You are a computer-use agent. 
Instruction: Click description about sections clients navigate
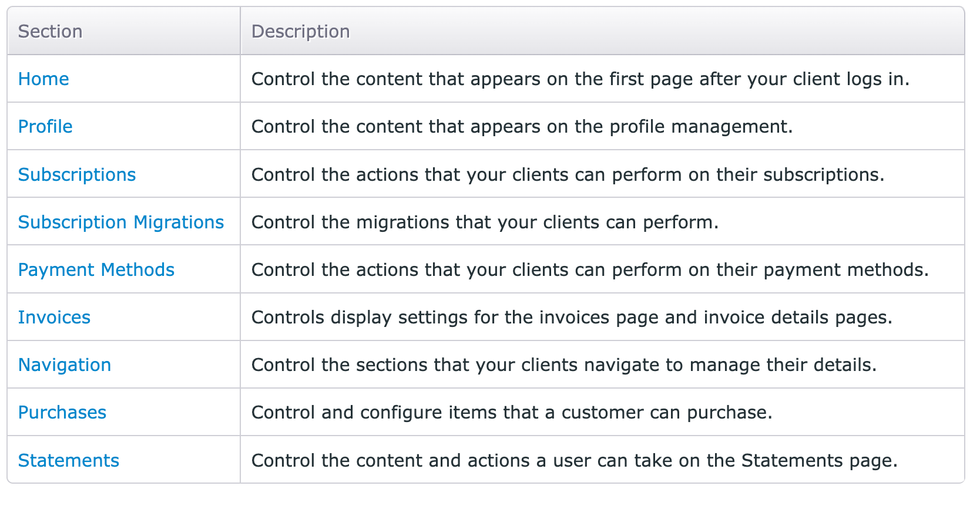click(563, 365)
